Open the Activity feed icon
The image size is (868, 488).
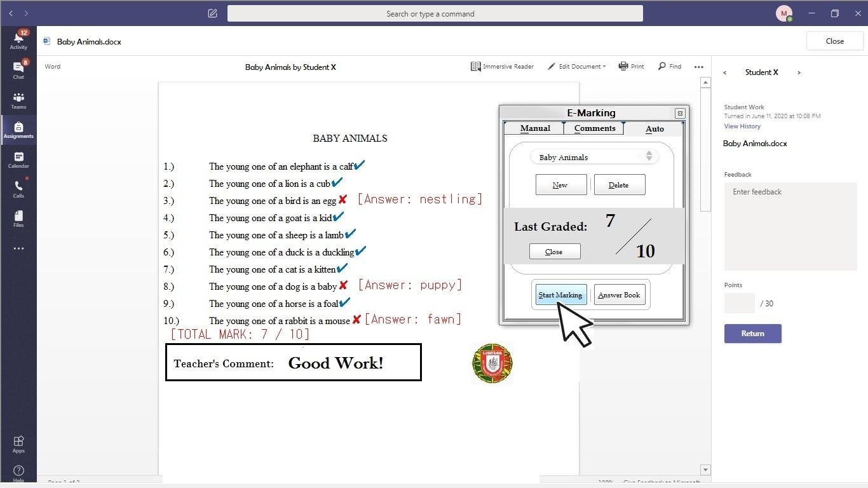tap(18, 38)
